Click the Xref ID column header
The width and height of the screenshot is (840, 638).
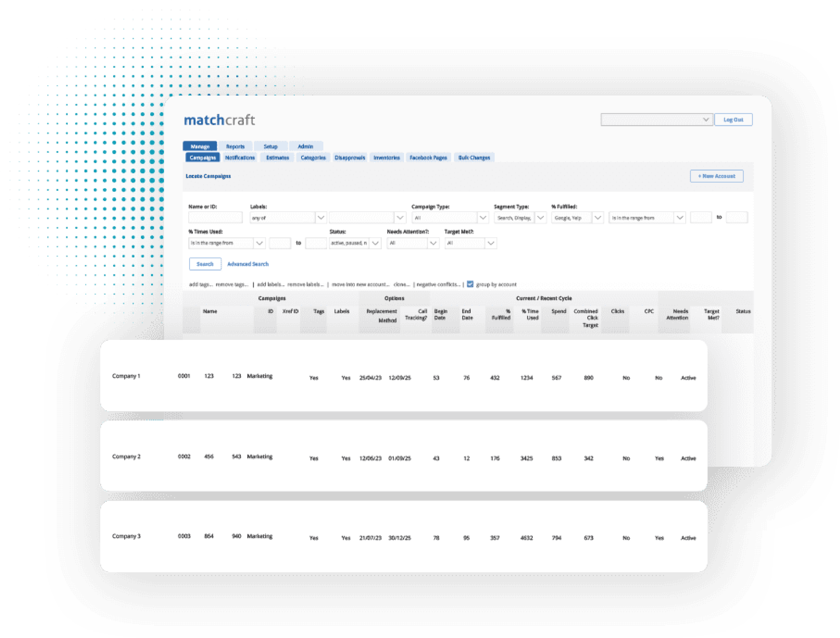pyautogui.click(x=290, y=311)
